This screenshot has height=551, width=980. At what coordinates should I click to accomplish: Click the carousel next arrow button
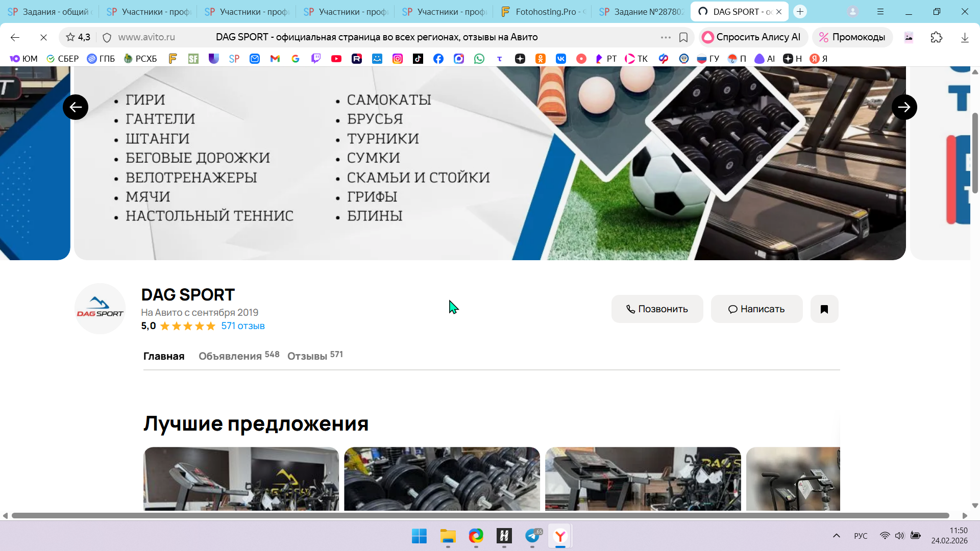904,107
